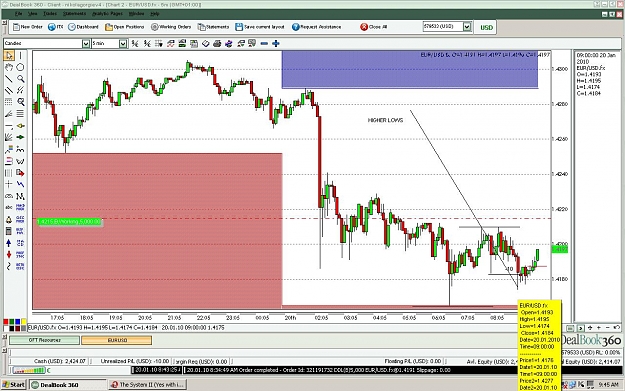Click the blue eraser-shaped toolbar icon
Image resolution: width=625 pixels, height=391 pixels.
tap(206, 43)
